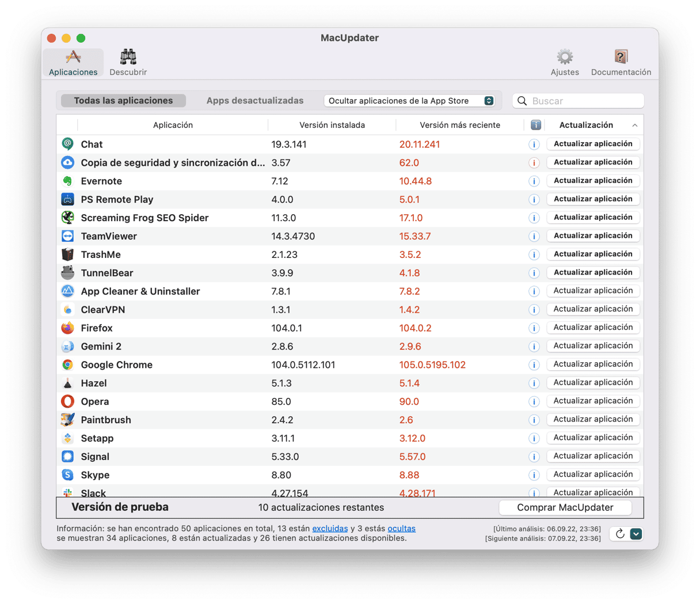700x604 pixels.
Task: Sort by Versión más reciente column
Action: tap(460, 125)
